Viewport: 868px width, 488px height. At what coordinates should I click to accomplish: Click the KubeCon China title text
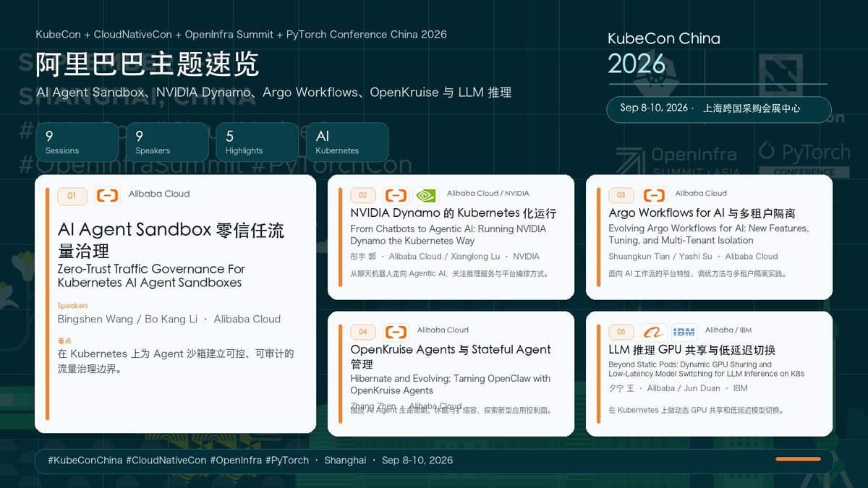click(x=664, y=38)
